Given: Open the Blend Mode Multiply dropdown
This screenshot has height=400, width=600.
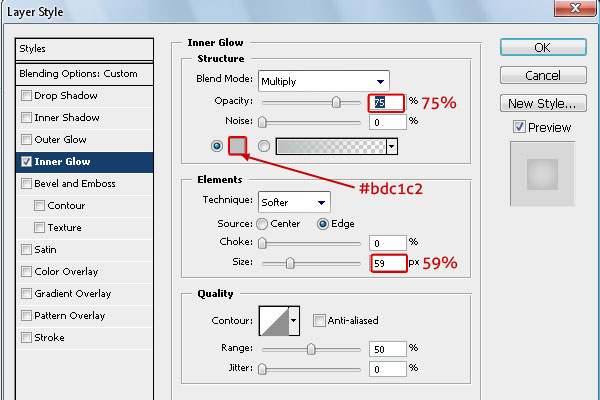Looking at the screenshot, I should click(x=324, y=81).
